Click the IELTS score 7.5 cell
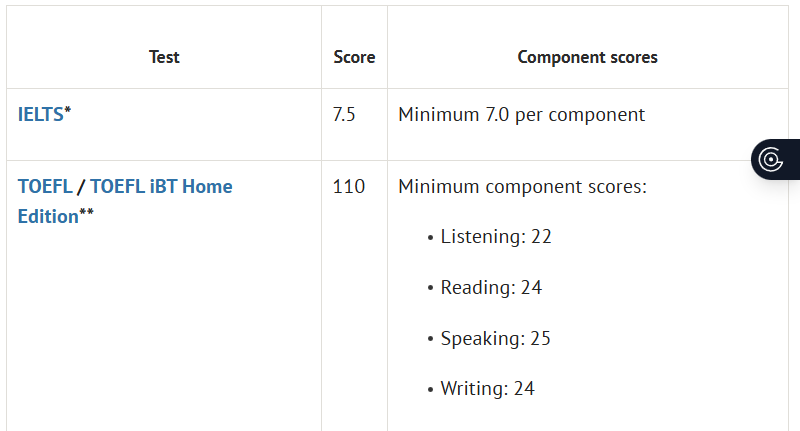 click(344, 114)
